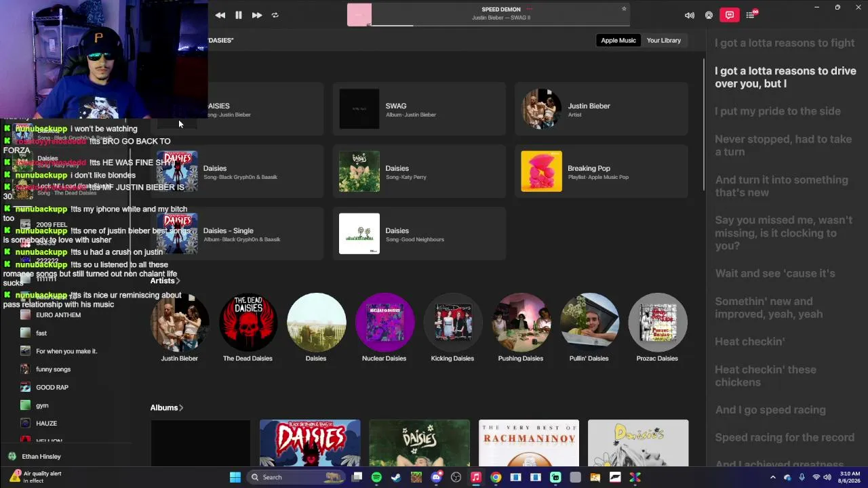Open The Dead Daisies artist circle
The height and width of the screenshot is (488, 868).
click(x=248, y=323)
